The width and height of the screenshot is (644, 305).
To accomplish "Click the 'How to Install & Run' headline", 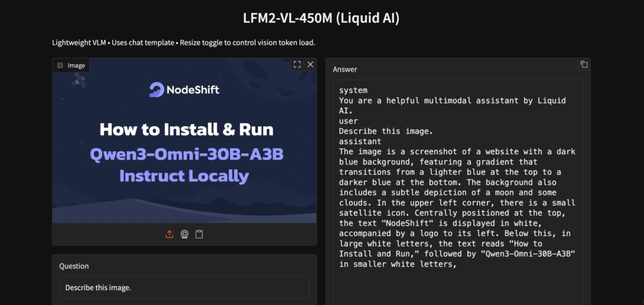I will [186, 130].
